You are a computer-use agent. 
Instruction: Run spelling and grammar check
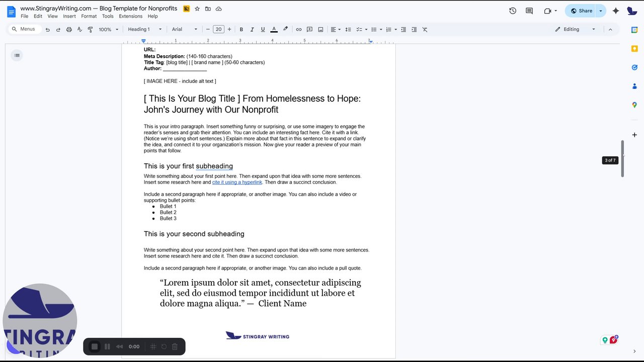[79, 30]
